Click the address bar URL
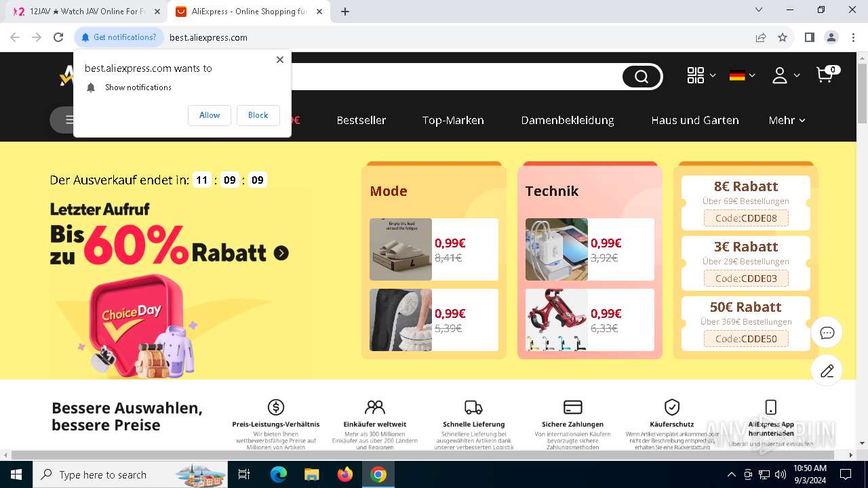This screenshot has height=488, width=868. pos(208,37)
